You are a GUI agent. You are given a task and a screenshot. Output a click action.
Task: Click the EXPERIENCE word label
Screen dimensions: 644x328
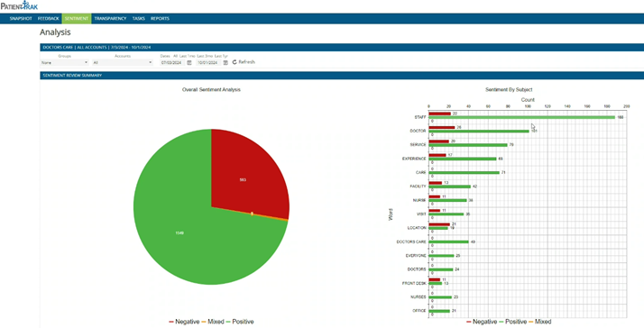[414, 159]
